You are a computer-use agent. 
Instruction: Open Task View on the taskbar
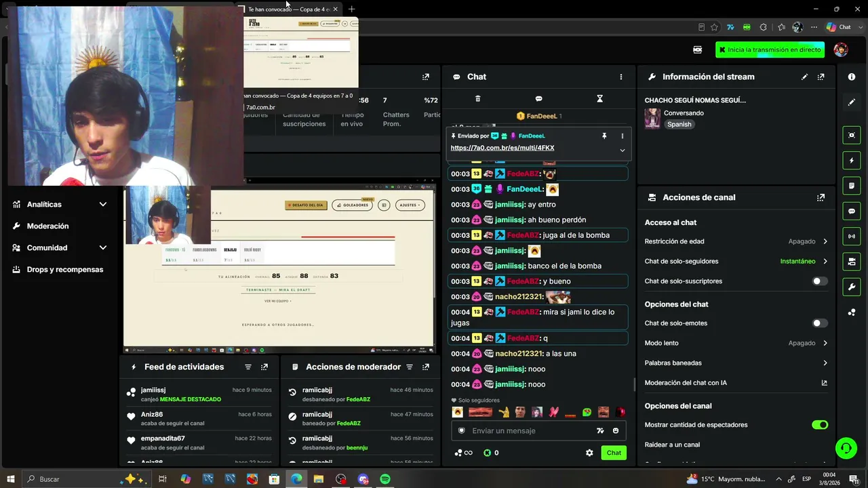click(163, 479)
